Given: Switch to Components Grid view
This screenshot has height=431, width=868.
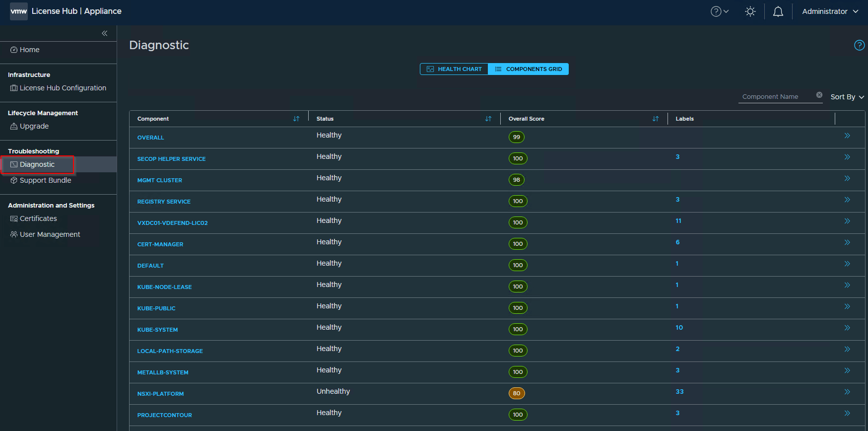Looking at the screenshot, I should (528, 69).
